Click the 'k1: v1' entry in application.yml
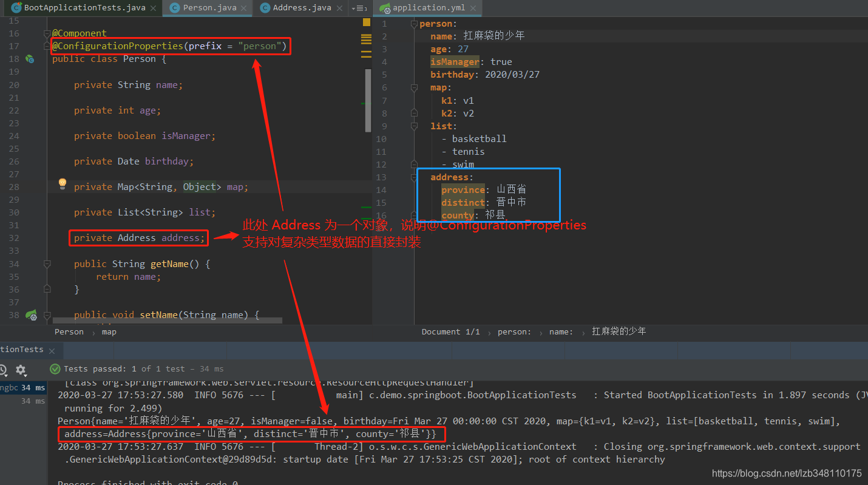 (x=458, y=101)
